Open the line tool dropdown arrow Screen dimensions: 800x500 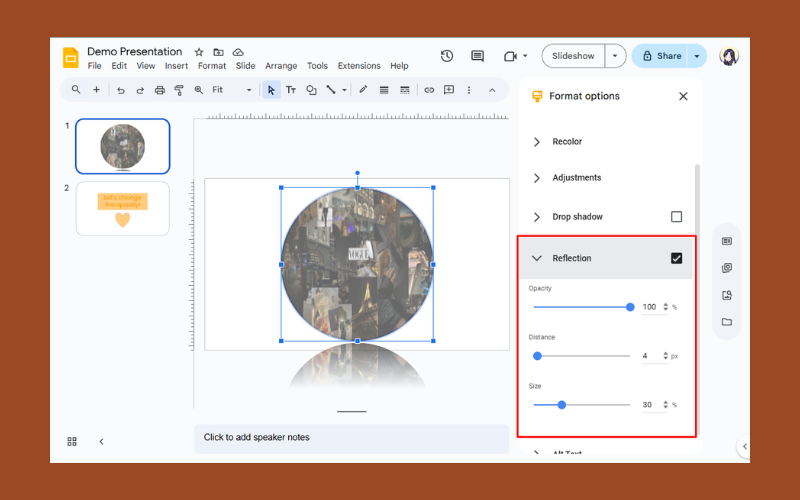click(344, 90)
